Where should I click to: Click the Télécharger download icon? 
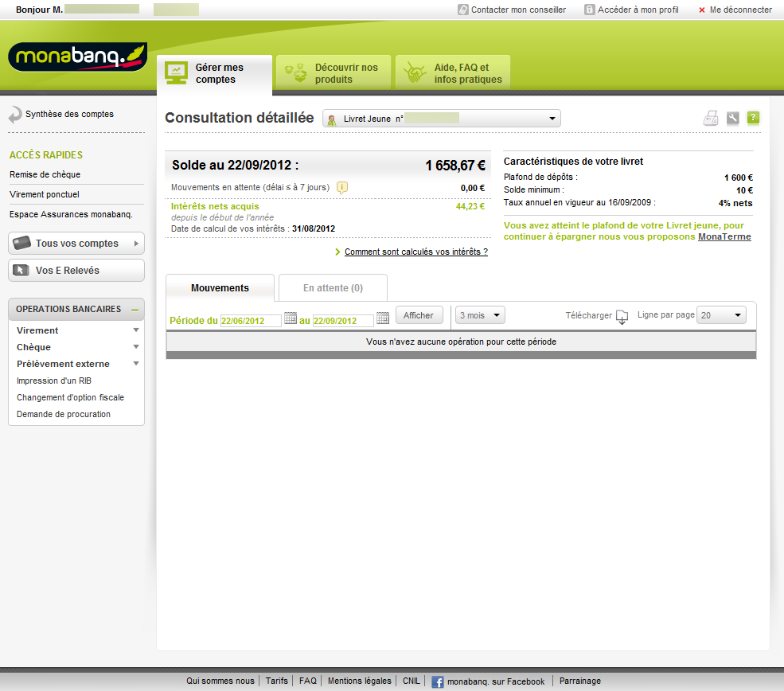622,317
